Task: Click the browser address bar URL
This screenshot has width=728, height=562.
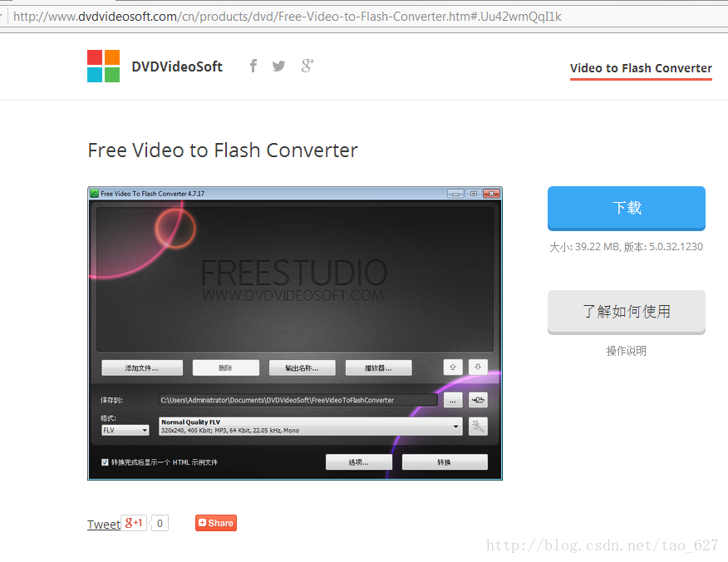Action: [x=288, y=17]
